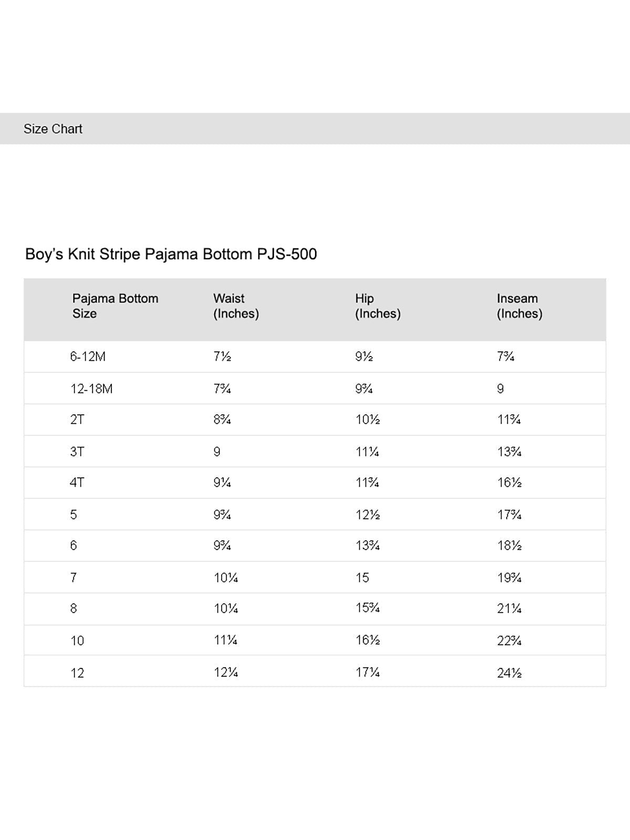Click the 3T size row label
Screen dimensions: 630x840
77,451
